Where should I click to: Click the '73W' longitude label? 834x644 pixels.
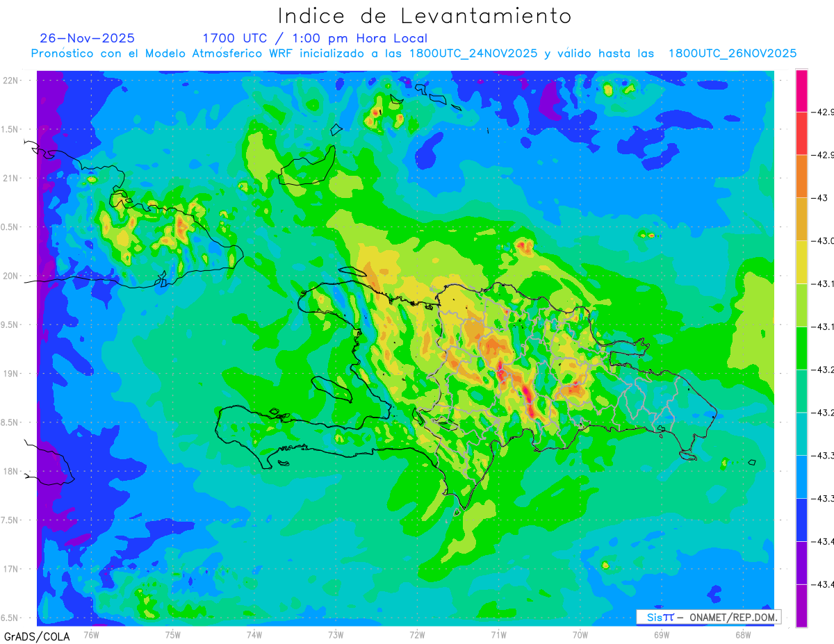click(336, 634)
